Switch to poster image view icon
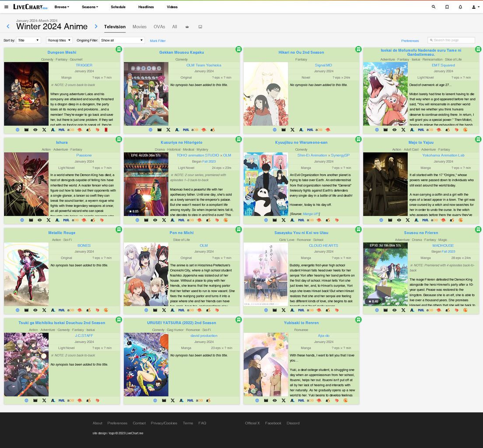 click(200, 27)
